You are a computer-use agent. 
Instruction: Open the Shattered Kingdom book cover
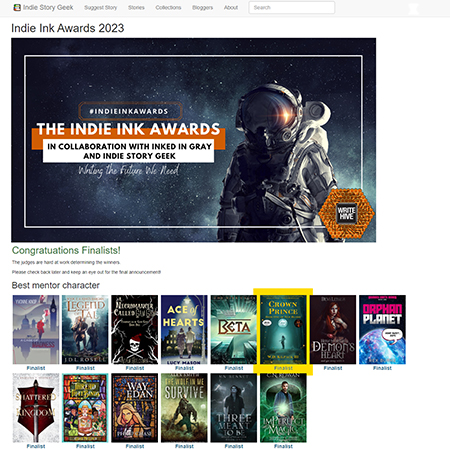pyautogui.click(x=36, y=408)
